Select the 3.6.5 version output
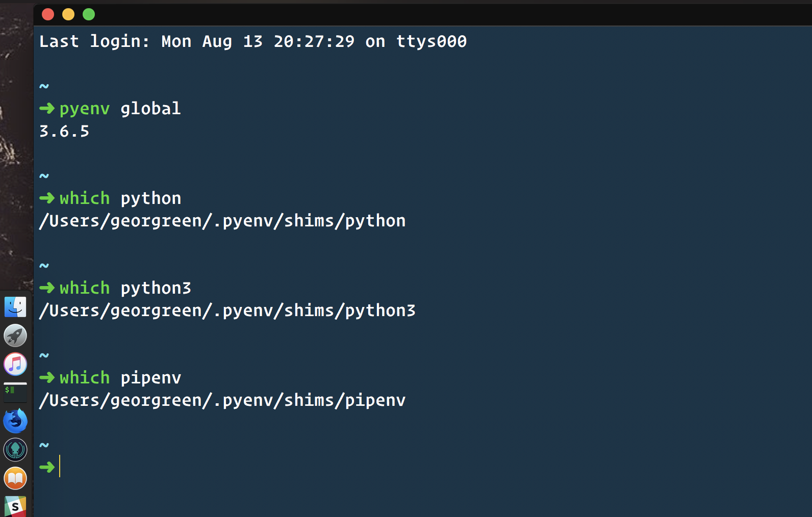812x517 pixels. (64, 131)
